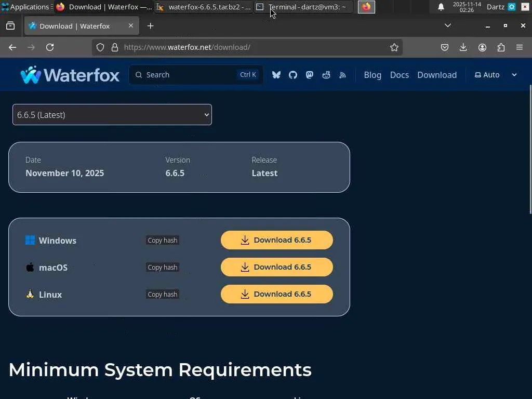The height and width of the screenshot is (399, 532).
Task: Show the tracking protection shield info
Action: (100, 47)
